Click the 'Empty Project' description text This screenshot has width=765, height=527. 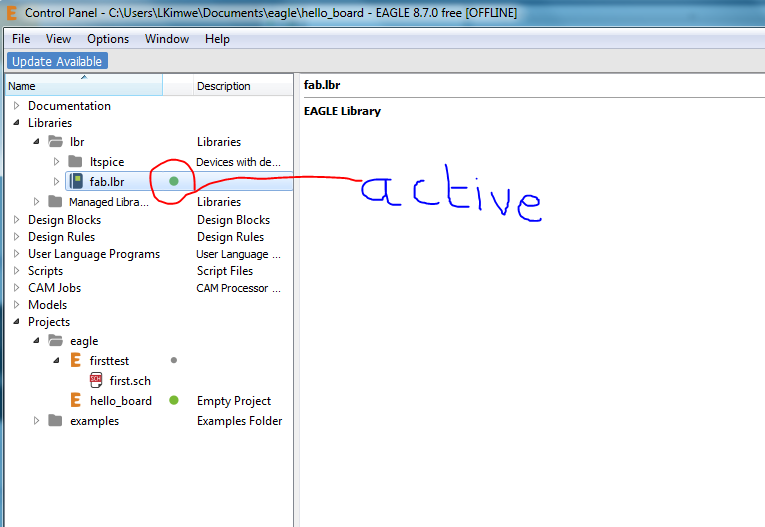point(234,401)
